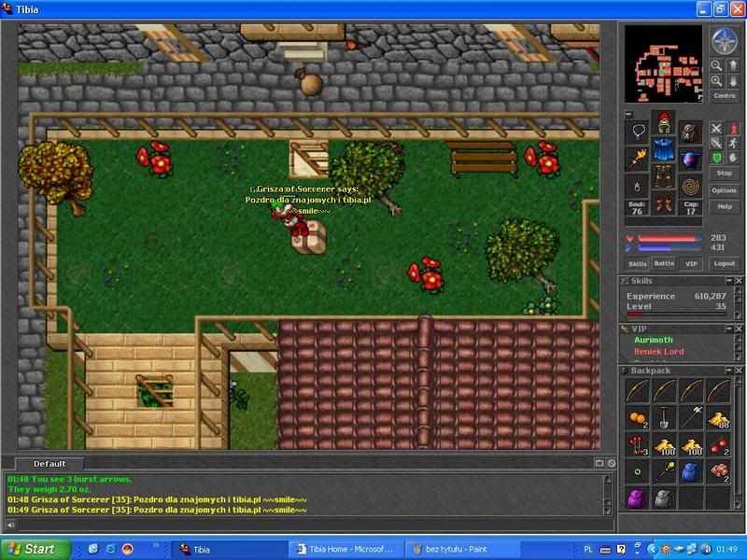Click the red health bar
Image resolution: width=747 pixels, height=560 pixels.
pyautogui.click(x=669, y=238)
